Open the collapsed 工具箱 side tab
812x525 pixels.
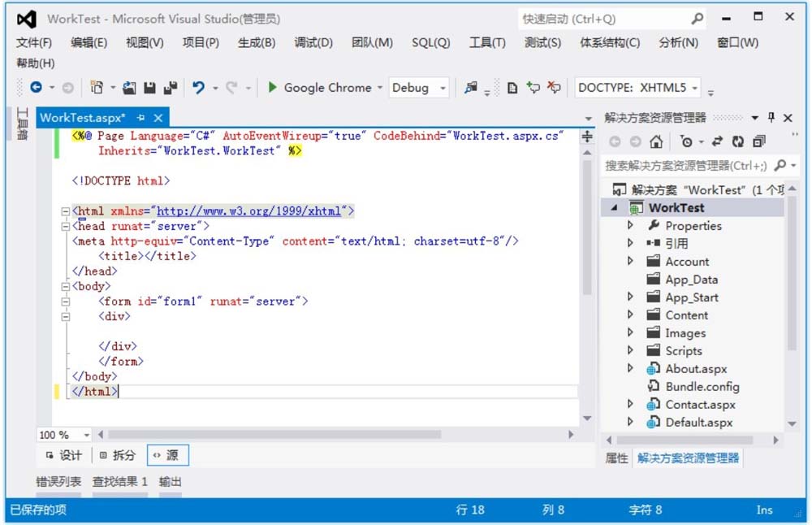22,124
